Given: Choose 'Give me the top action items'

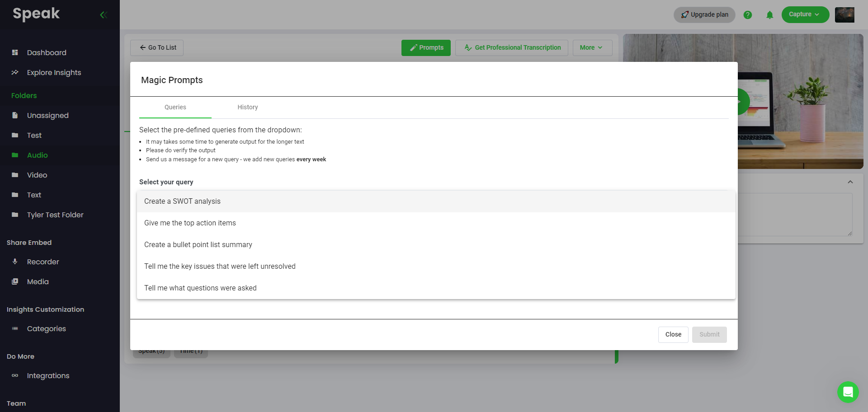Looking at the screenshot, I should 190,223.
